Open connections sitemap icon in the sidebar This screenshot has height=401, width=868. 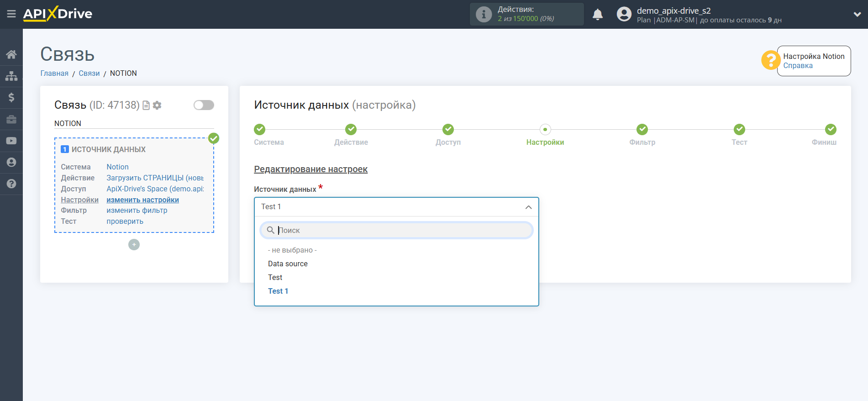tap(11, 76)
